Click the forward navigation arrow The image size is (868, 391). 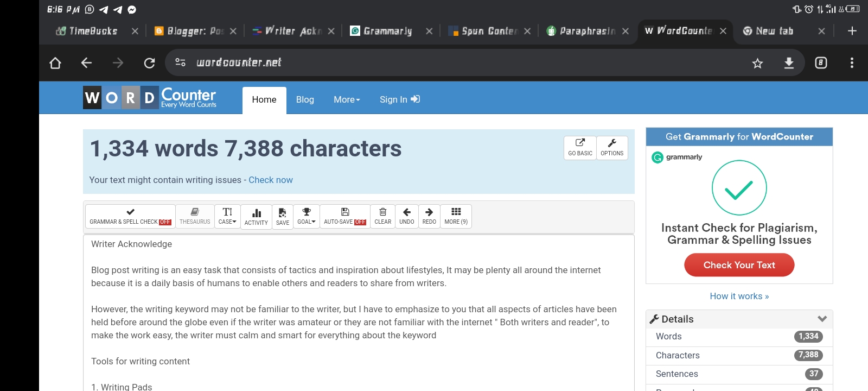pyautogui.click(x=118, y=63)
